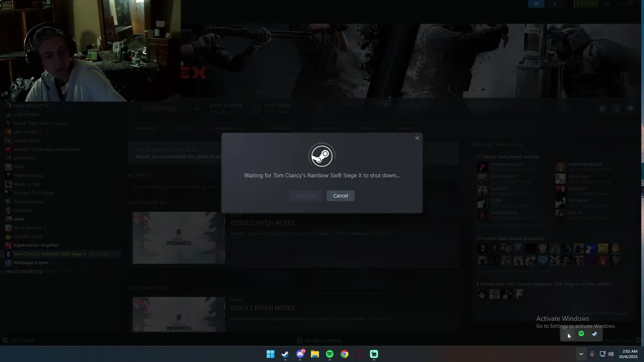Open friend Nick Ryan's profile
The image size is (644, 362).
click(580, 176)
